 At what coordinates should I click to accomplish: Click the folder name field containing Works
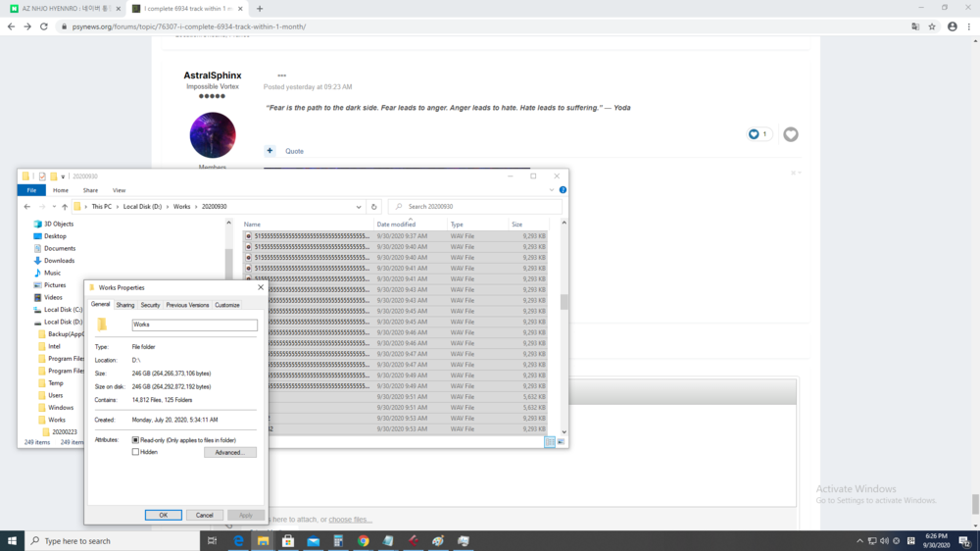coord(194,325)
